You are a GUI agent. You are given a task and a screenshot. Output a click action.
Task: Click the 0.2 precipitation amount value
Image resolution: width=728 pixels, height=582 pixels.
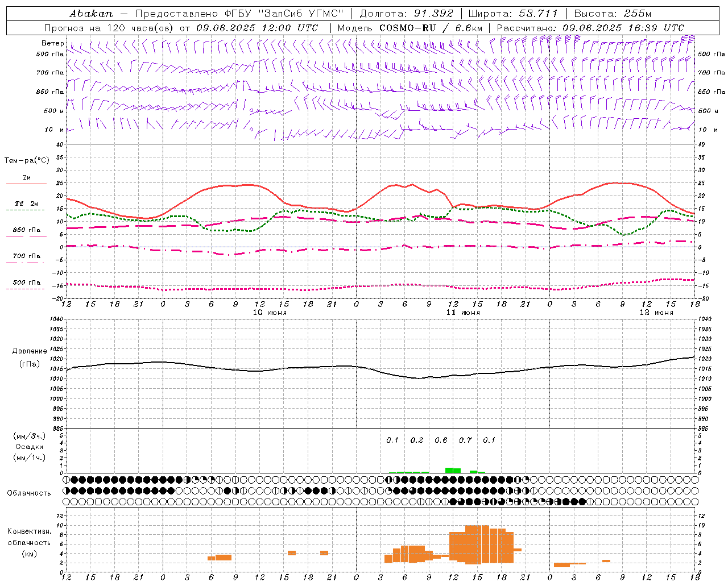click(x=417, y=440)
